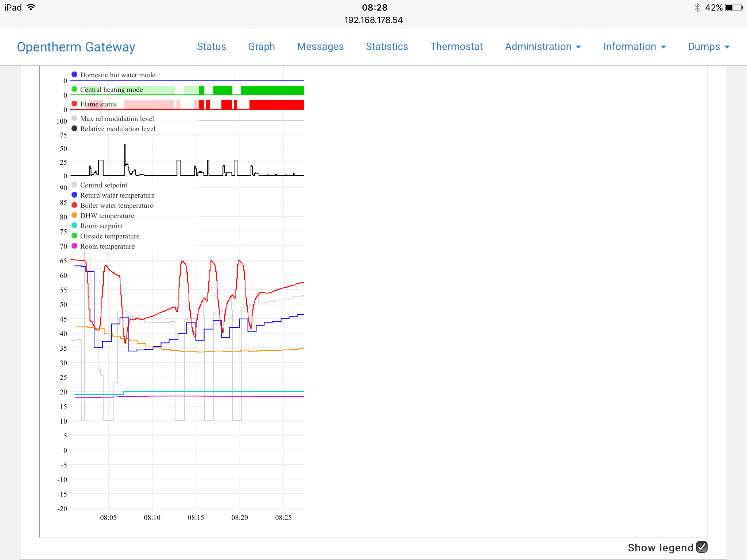Open the Information dropdown menu
Screen dimensions: 747x560
click(x=634, y=47)
